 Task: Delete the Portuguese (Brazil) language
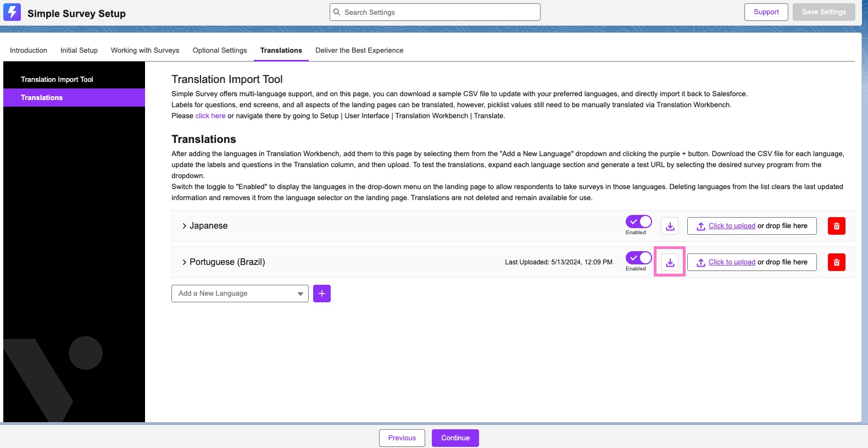(x=837, y=262)
